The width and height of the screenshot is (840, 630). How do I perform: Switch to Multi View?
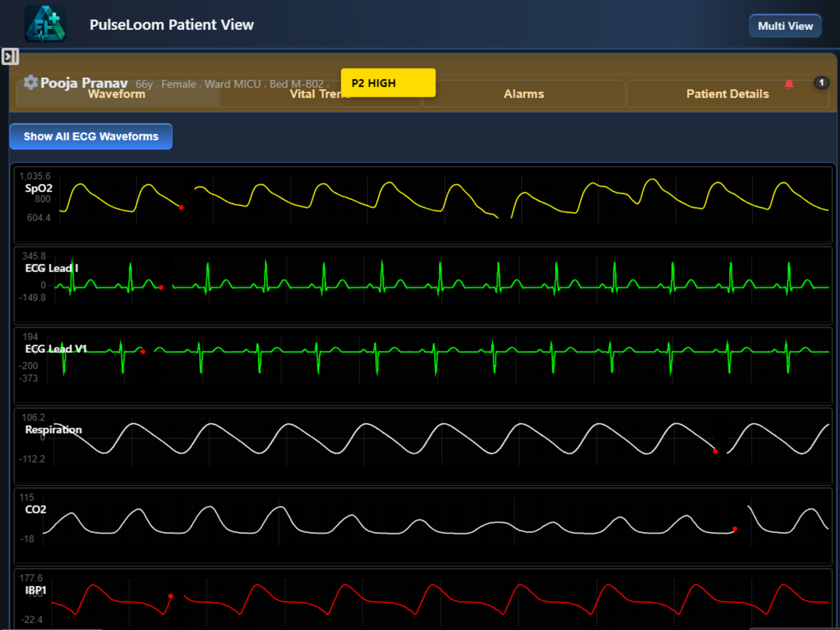(785, 25)
